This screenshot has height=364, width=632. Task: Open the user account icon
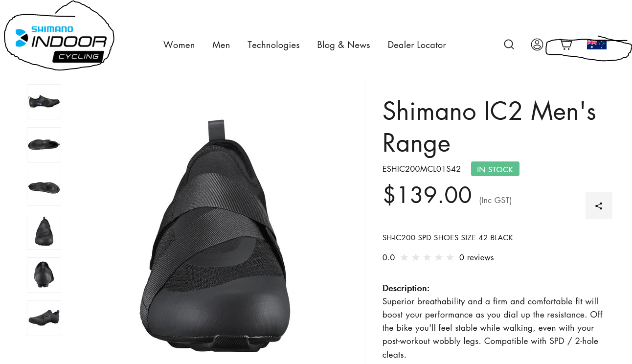click(537, 45)
